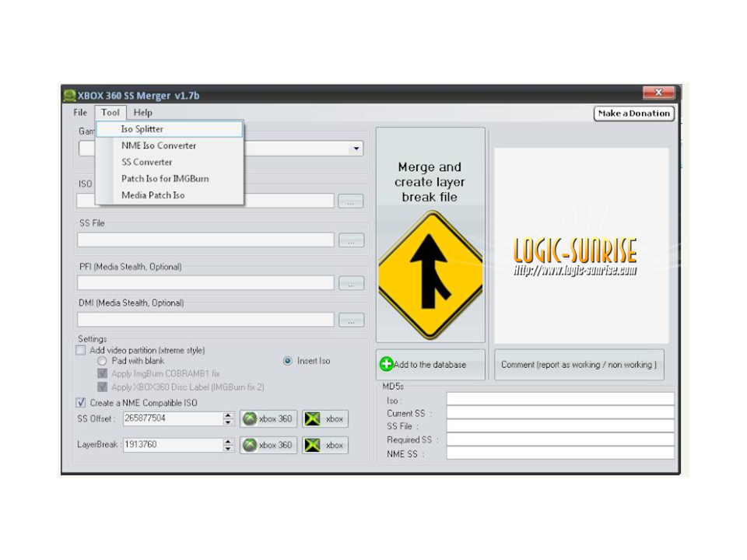Toggle Apply XBOX360 Disc Label checkbox
747x560 pixels.
[102, 387]
